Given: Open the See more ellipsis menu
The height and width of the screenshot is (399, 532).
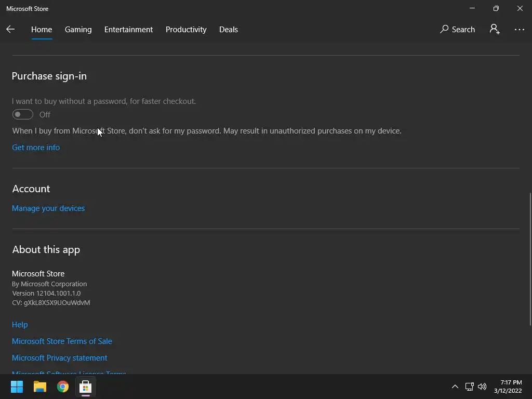Looking at the screenshot, I should 519,30.
